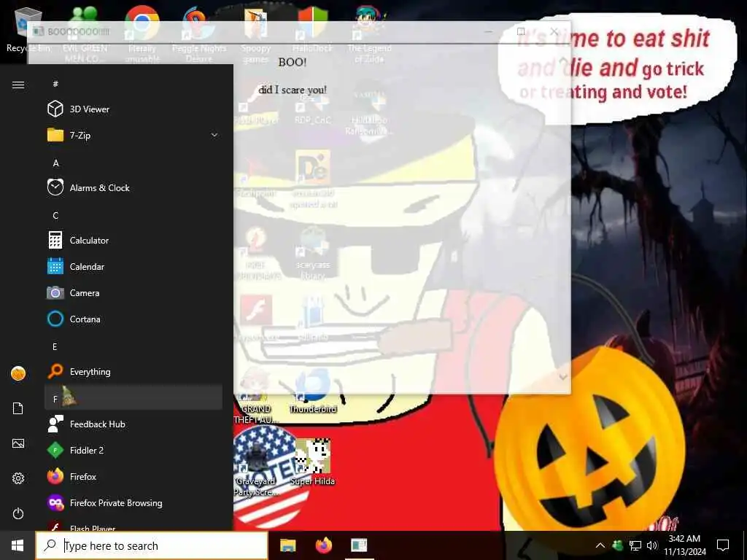Launch Alarms & Clock

tap(133, 187)
